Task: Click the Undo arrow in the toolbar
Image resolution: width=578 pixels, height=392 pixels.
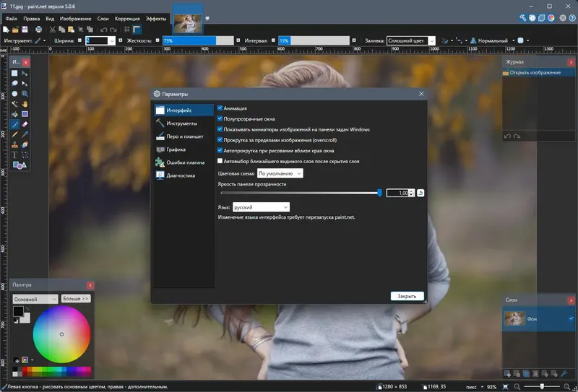Action: tap(103, 30)
